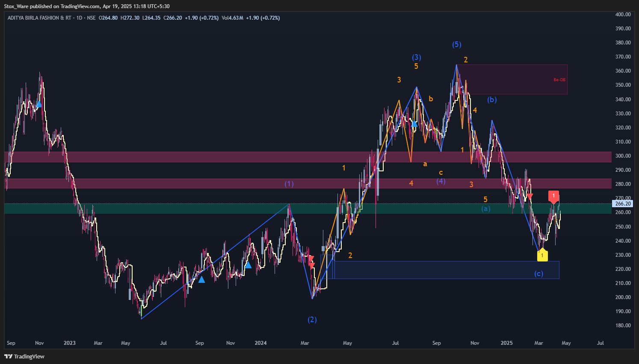Click the 180.00 price axis label

coord(623,326)
